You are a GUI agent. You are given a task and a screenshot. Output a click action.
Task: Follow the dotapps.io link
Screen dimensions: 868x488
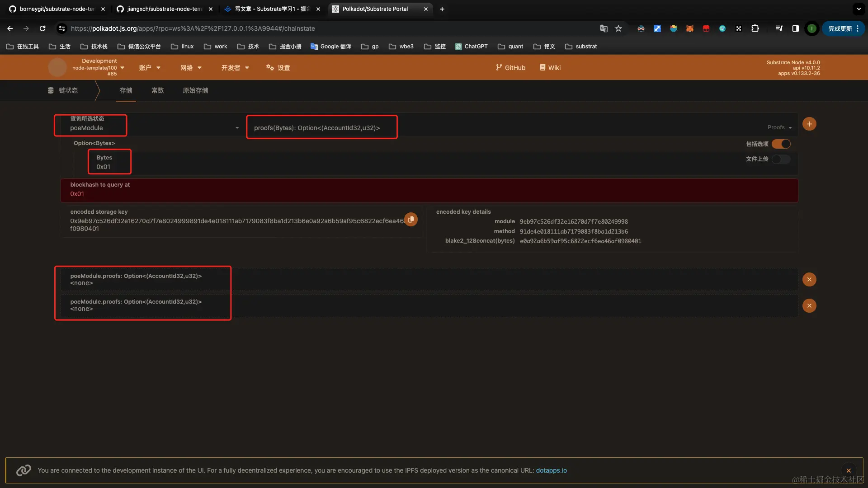[551, 470]
